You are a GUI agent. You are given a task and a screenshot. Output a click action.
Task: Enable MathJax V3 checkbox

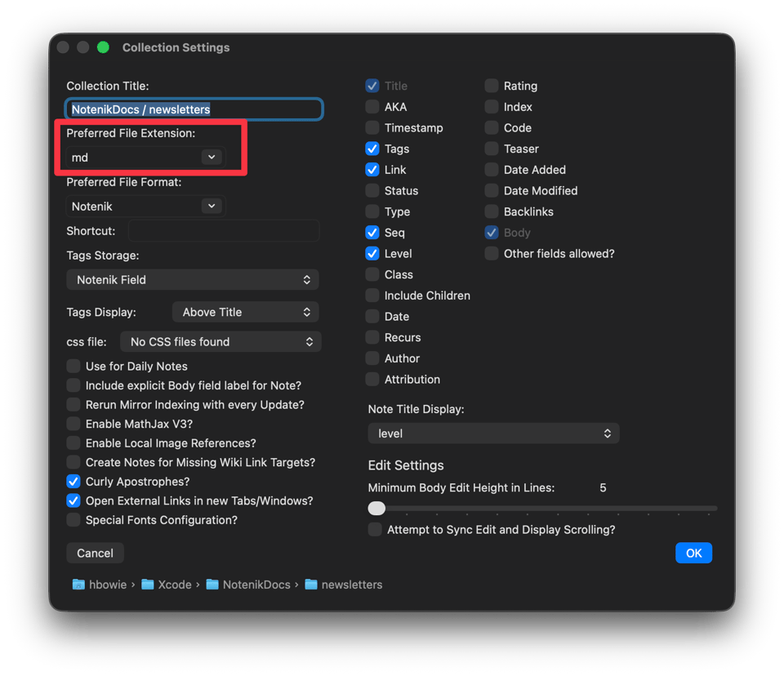(73, 424)
